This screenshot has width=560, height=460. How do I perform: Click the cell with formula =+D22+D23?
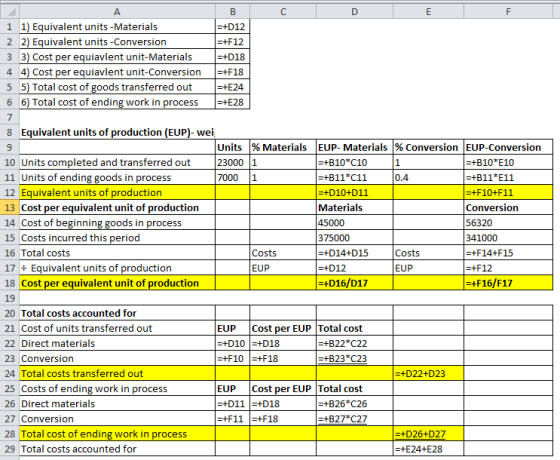click(428, 373)
